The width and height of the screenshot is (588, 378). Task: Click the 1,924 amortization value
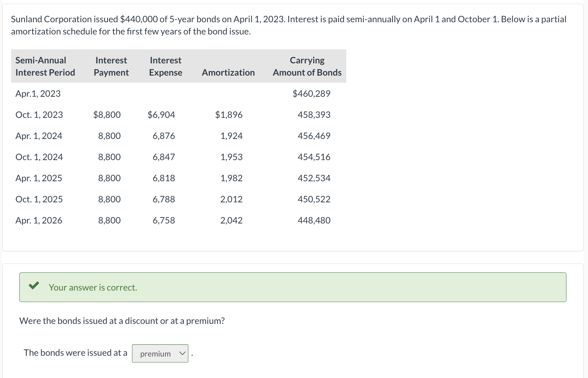point(232,136)
